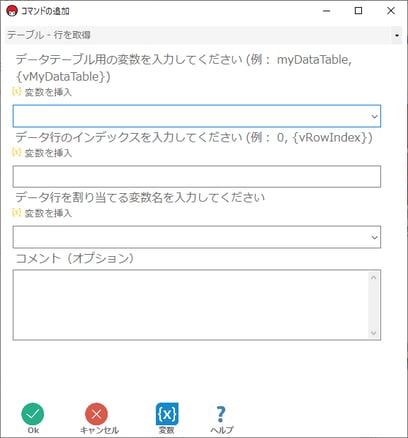Maximize the コマンドの追加 window

[358, 11]
